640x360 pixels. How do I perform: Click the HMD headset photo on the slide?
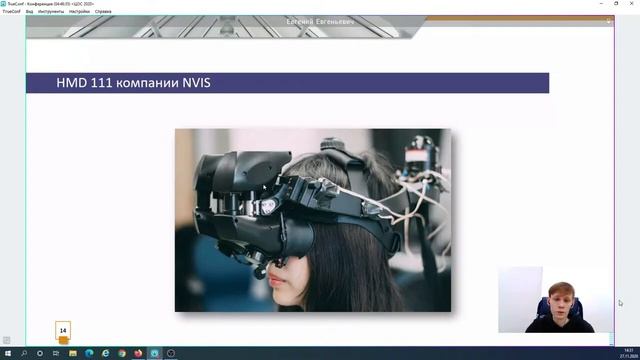coord(313,220)
